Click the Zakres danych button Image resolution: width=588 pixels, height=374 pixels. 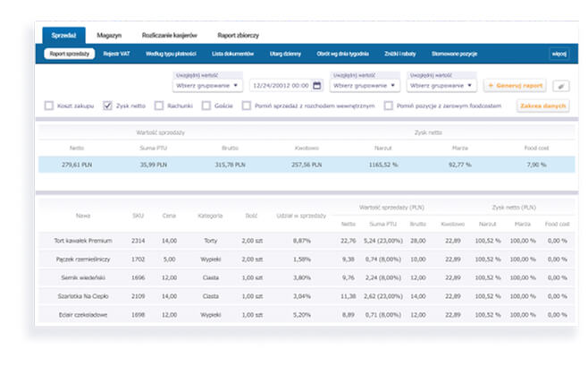[x=542, y=106]
